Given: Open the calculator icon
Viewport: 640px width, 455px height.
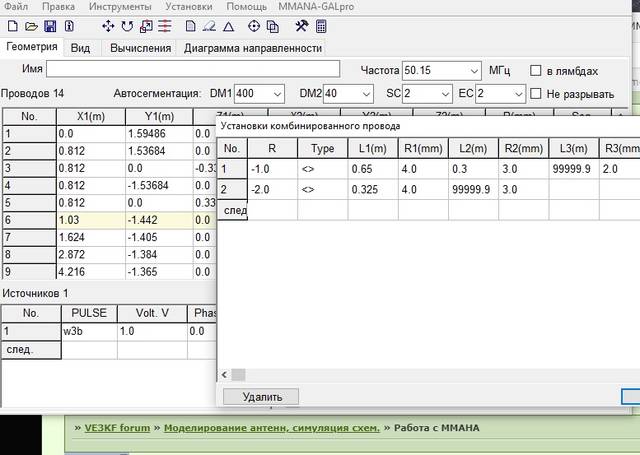Looking at the screenshot, I should click(x=321, y=27).
